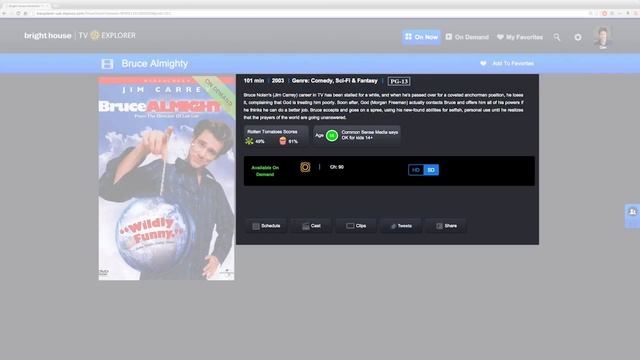Open the Share button
Screen dimensions: 640x360
(446, 226)
